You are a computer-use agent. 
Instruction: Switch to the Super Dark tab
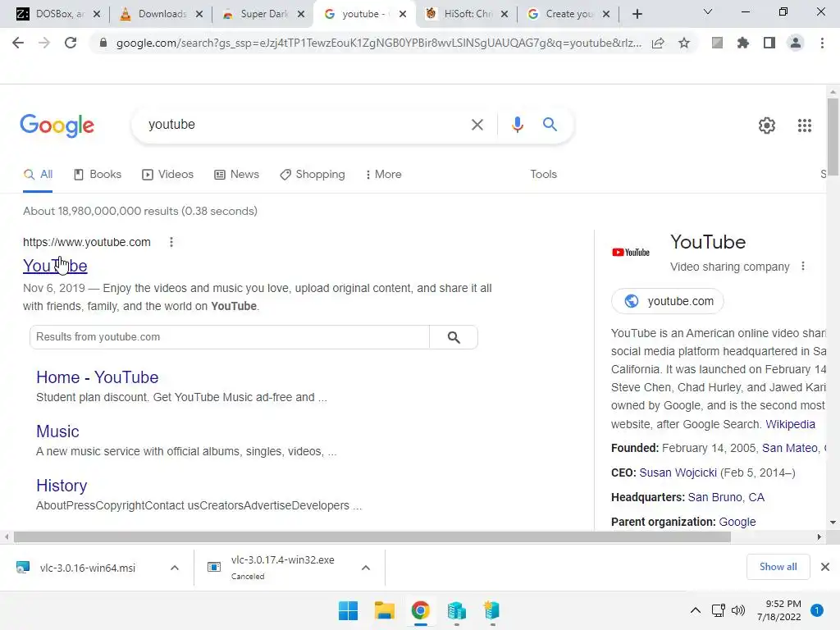click(x=262, y=14)
